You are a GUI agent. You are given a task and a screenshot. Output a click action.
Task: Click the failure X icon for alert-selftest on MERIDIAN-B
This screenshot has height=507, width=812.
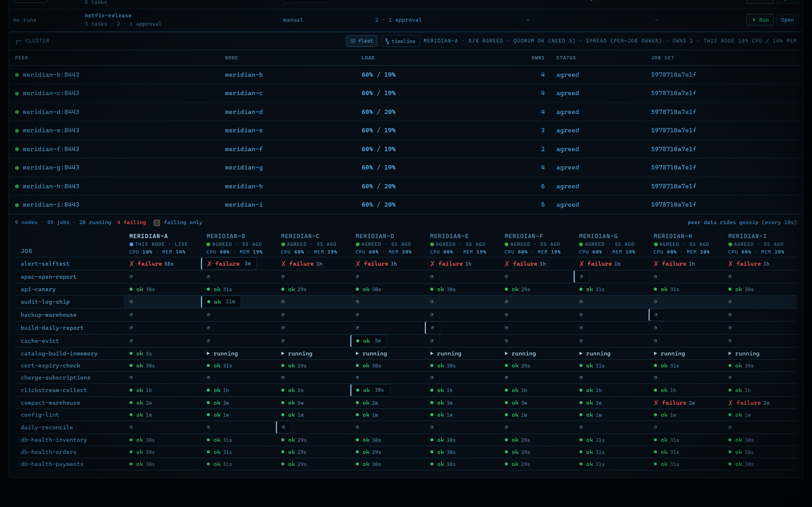(209, 264)
